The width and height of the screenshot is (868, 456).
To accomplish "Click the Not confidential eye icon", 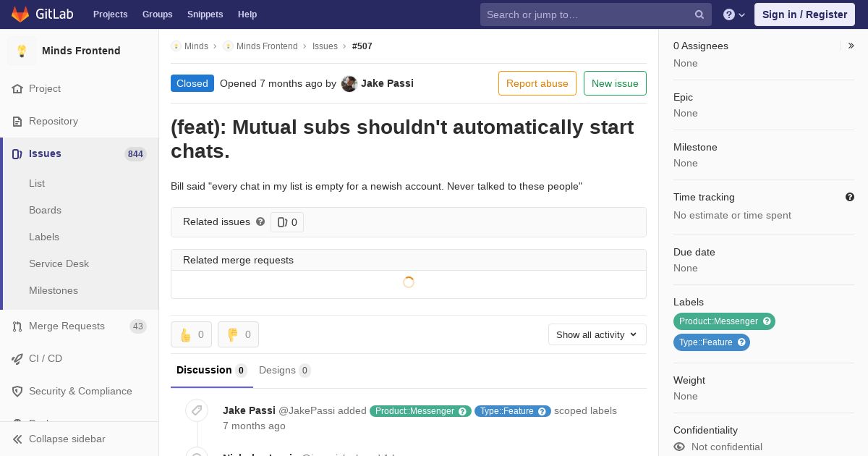I will click(x=679, y=447).
